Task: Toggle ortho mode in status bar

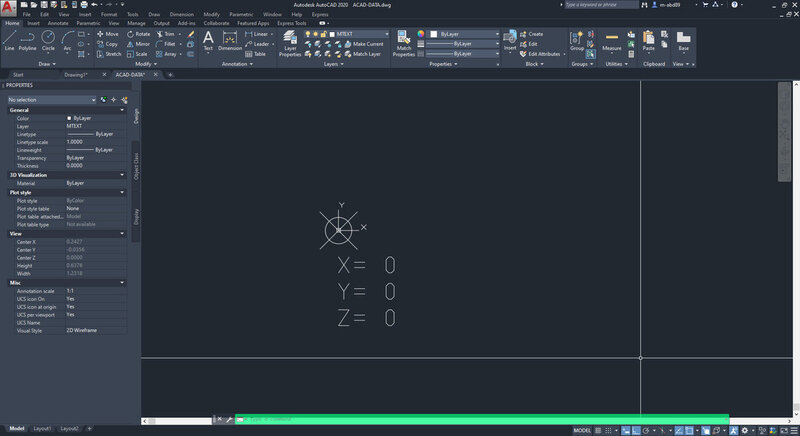Action: (636, 430)
